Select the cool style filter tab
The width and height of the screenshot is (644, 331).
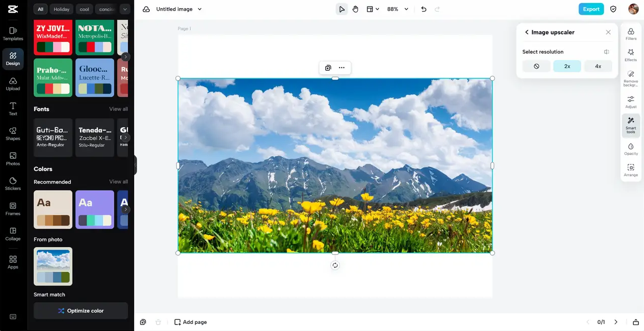point(84,9)
